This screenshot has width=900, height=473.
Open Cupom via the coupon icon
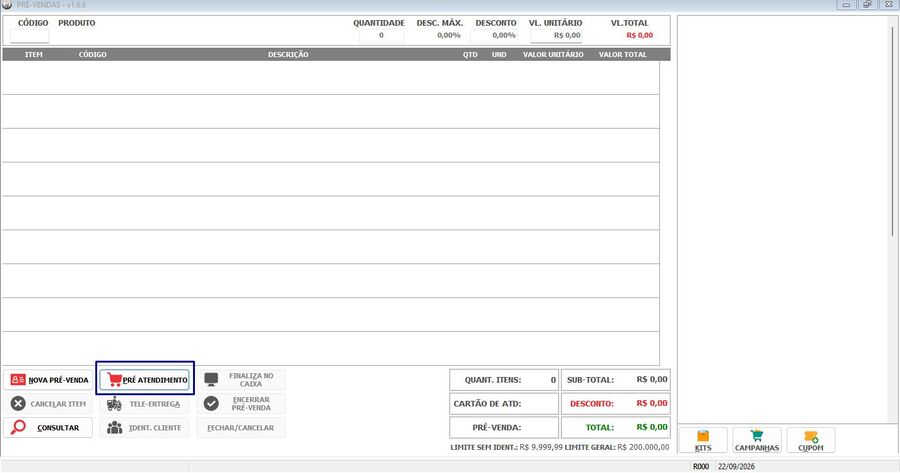[x=811, y=437]
